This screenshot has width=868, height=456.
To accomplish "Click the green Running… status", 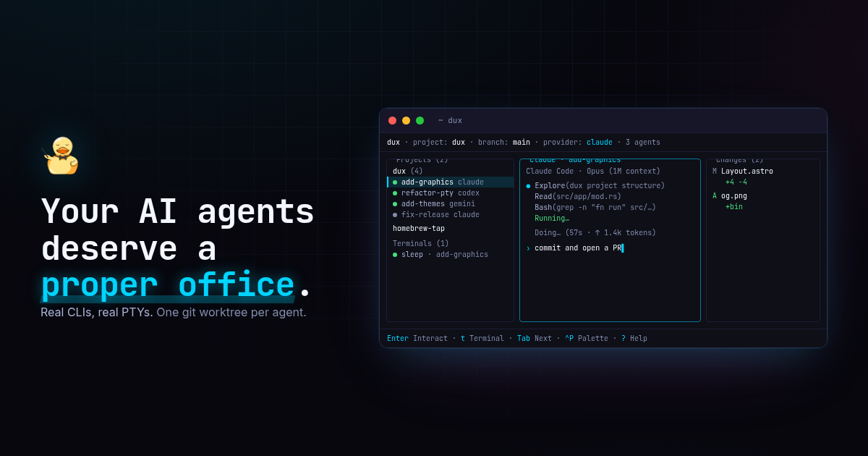I will (x=552, y=219).
